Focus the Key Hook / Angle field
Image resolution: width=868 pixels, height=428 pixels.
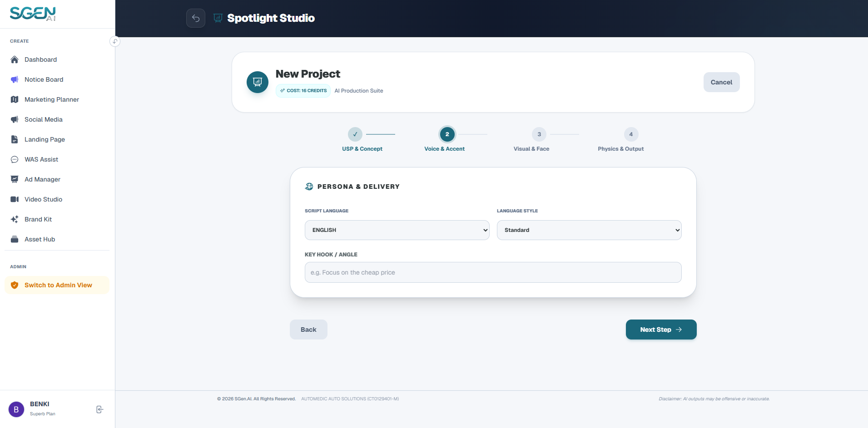(x=493, y=272)
